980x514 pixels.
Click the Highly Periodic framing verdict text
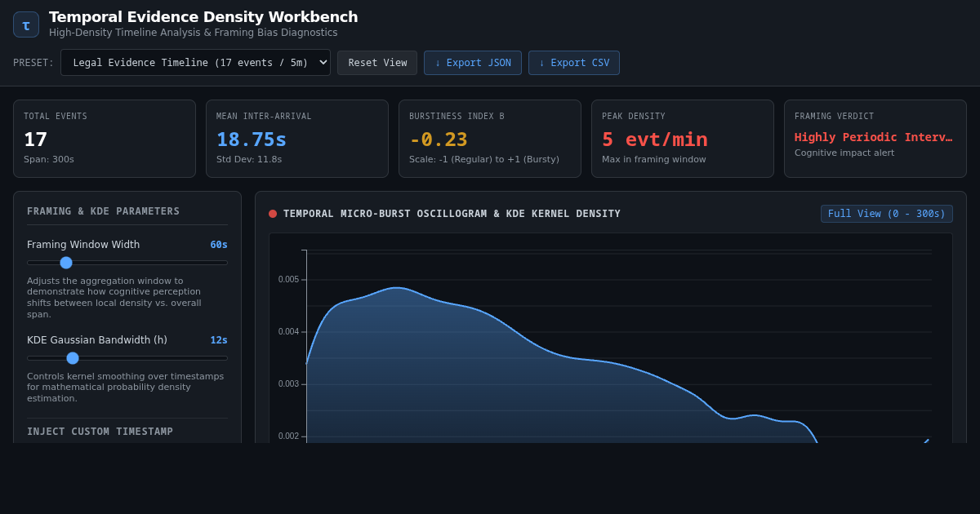874,137
